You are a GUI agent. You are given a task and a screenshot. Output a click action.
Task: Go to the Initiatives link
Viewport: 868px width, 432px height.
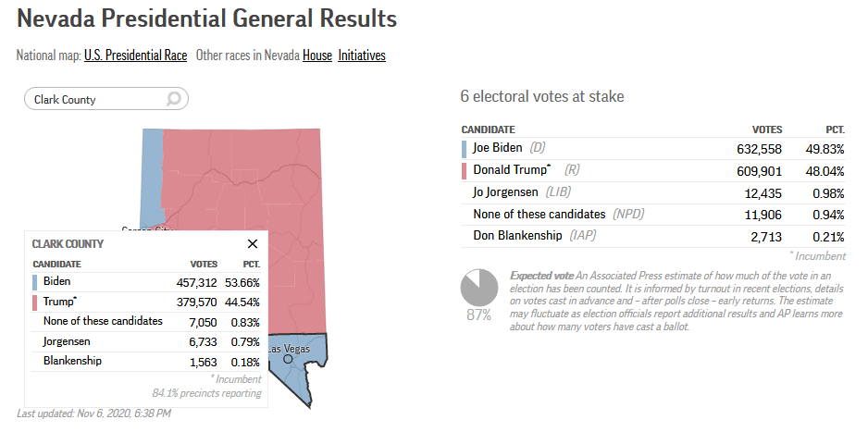click(x=362, y=56)
